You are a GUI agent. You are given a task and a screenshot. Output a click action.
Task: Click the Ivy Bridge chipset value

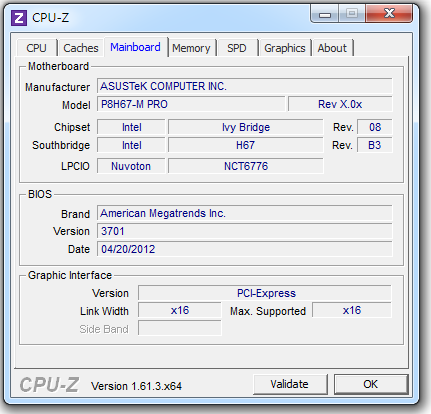coord(246,127)
